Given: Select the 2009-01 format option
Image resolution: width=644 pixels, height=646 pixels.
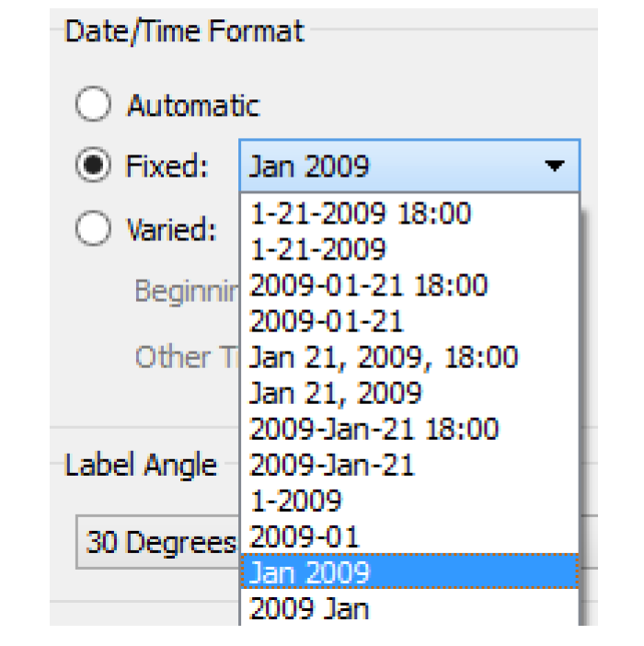Looking at the screenshot, I should (x=305, y=536).
